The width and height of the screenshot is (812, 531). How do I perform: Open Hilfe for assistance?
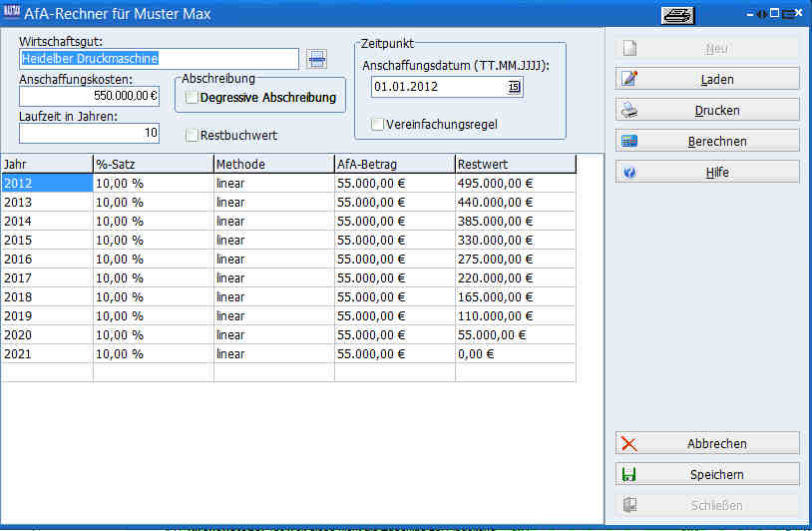(x=706, y=172)
